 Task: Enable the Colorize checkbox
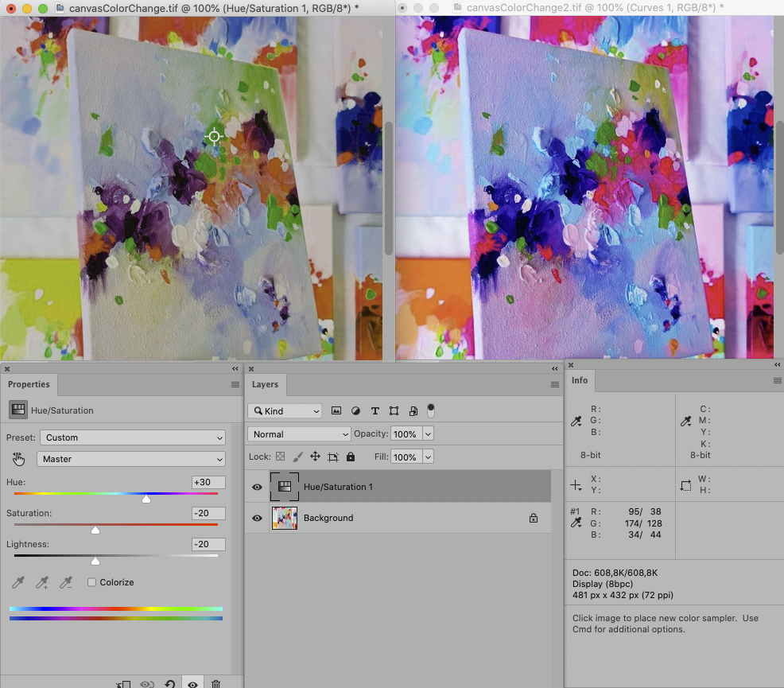91,582
